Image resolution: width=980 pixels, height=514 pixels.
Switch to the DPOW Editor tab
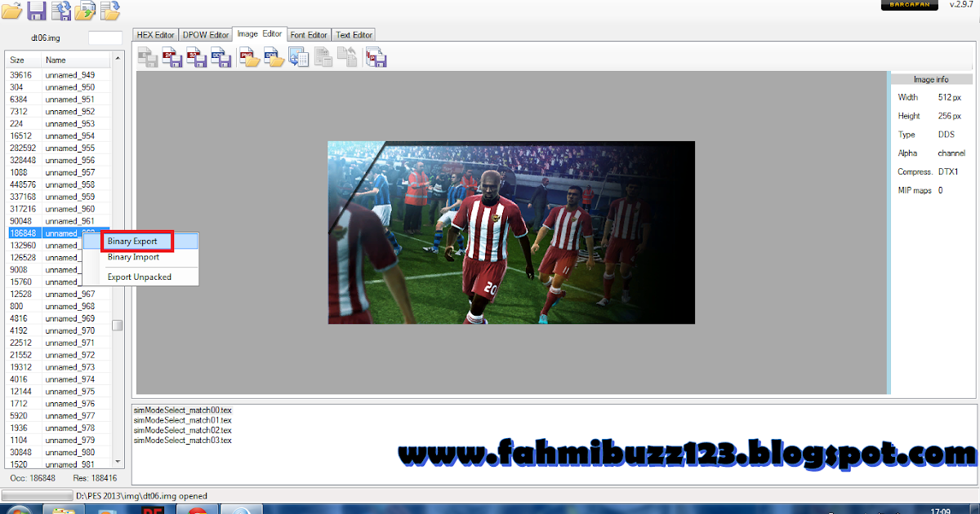206,35
